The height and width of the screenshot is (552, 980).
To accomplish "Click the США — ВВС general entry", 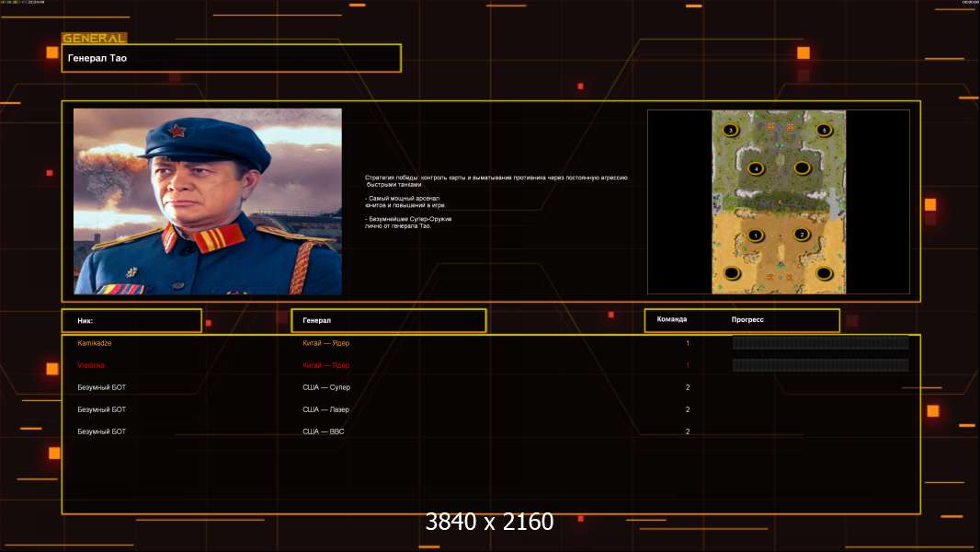I will [x=323, y=431].
